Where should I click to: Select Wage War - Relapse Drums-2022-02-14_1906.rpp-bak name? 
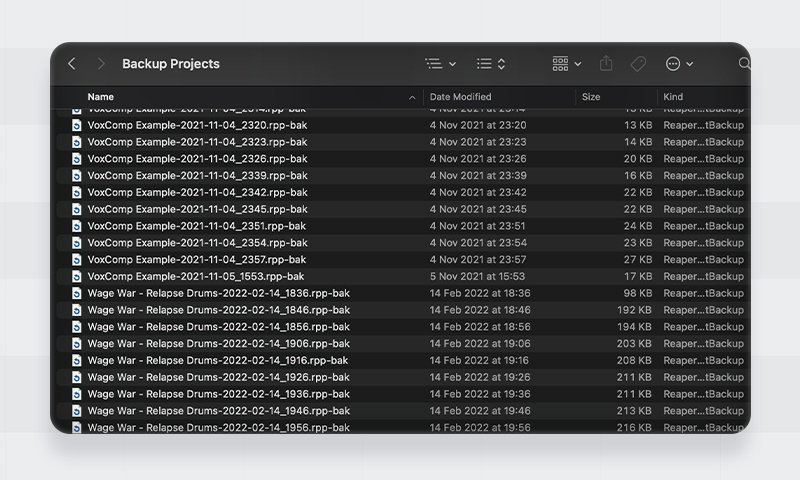[218, 344]
